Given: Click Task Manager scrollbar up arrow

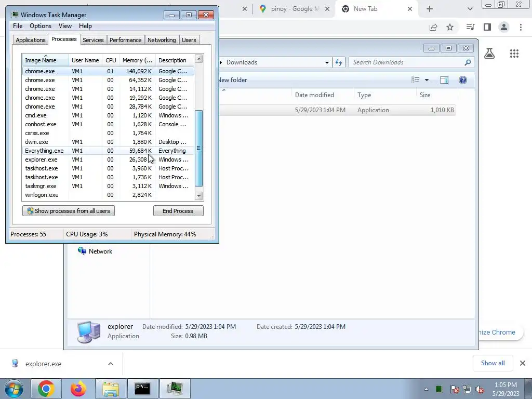Looking at the screenshot, I should point(199,59).
